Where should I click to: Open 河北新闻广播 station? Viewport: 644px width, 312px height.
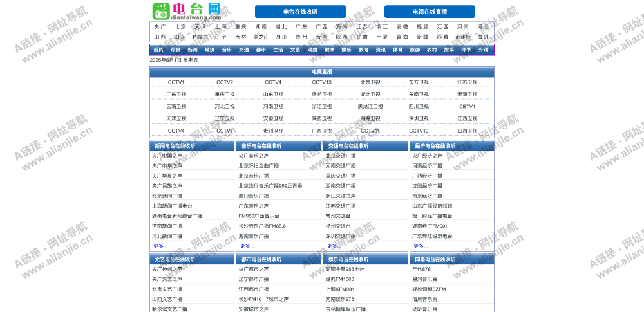point(167,237)
